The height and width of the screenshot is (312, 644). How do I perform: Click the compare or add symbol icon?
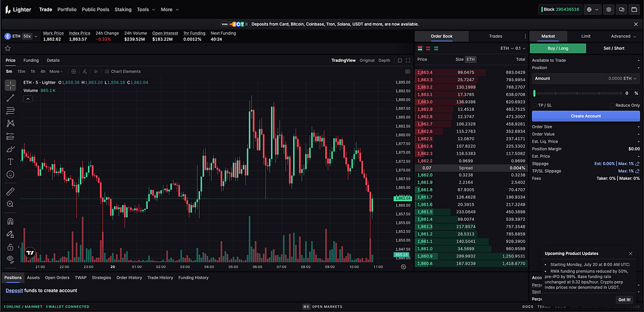point(74,72)
